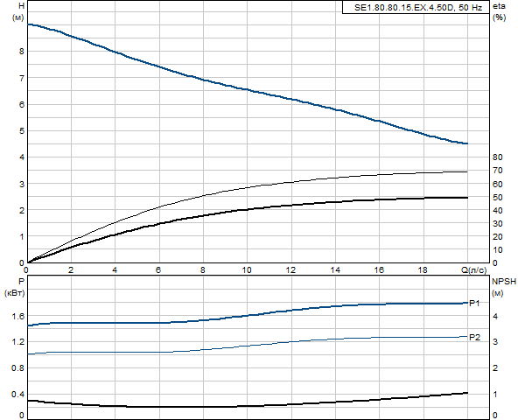This screenshot has height=420, width=518.
Task: Click the 50 mark on the eta axis
Action: pyautogui.click(x=498, y=197)
